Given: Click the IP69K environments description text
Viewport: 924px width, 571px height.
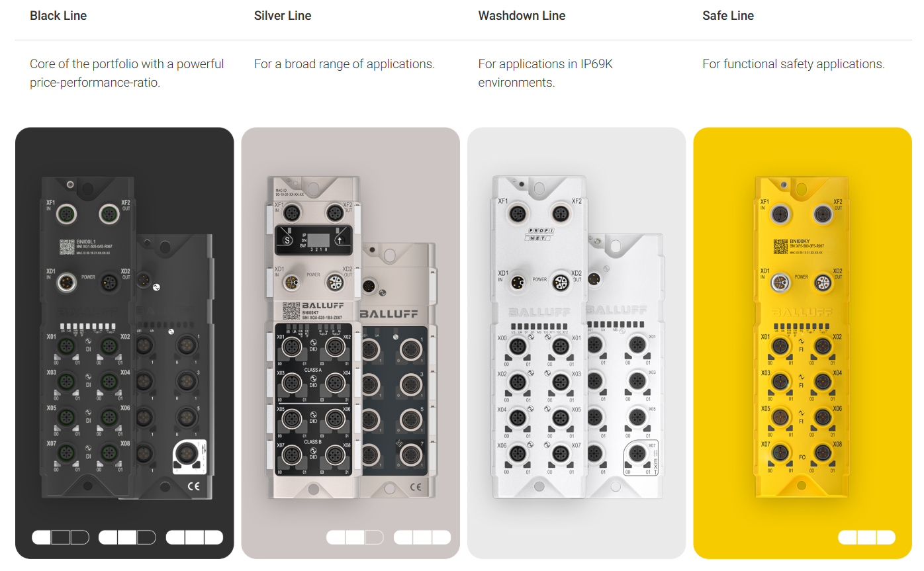Looking at the screenshot, I should click(x=545, y=73).
